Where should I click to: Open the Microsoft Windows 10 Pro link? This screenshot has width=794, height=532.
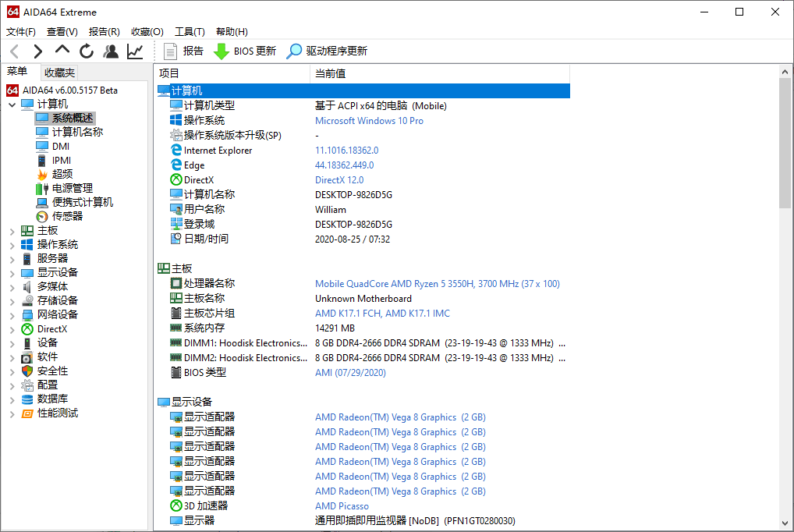coord(369,121)
